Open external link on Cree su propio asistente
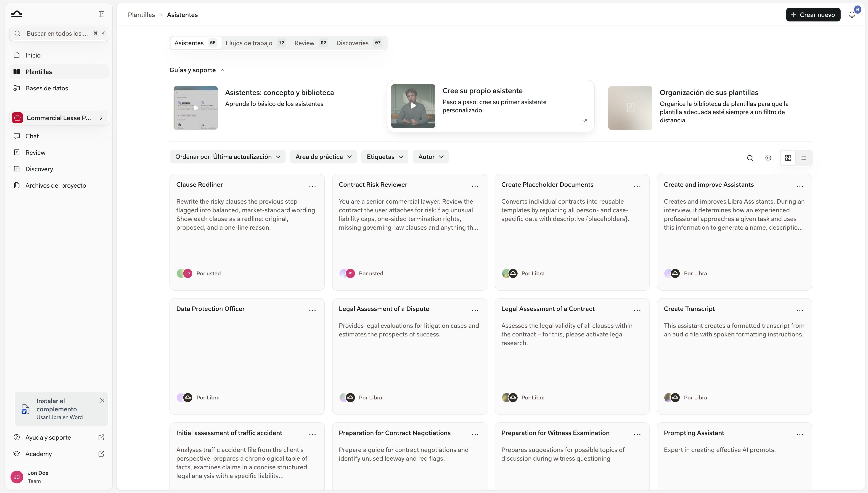Viewport: 868px width, 493px height. [584, 122]
